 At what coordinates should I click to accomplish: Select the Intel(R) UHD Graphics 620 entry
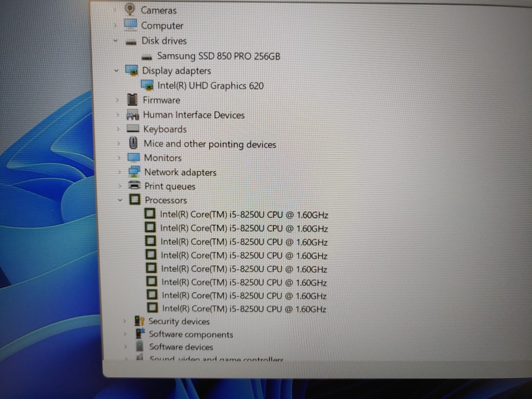pos(211,86)
